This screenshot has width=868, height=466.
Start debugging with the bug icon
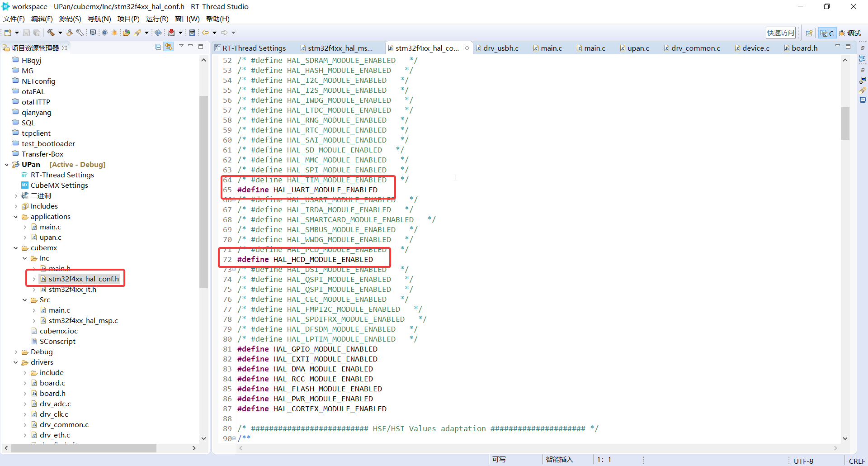coord(115,32)
